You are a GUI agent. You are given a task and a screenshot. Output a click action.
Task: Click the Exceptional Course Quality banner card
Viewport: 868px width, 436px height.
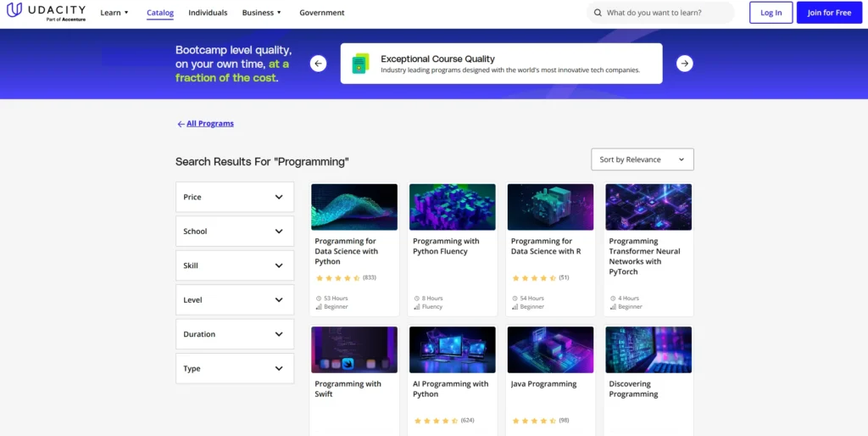[502, 64]
